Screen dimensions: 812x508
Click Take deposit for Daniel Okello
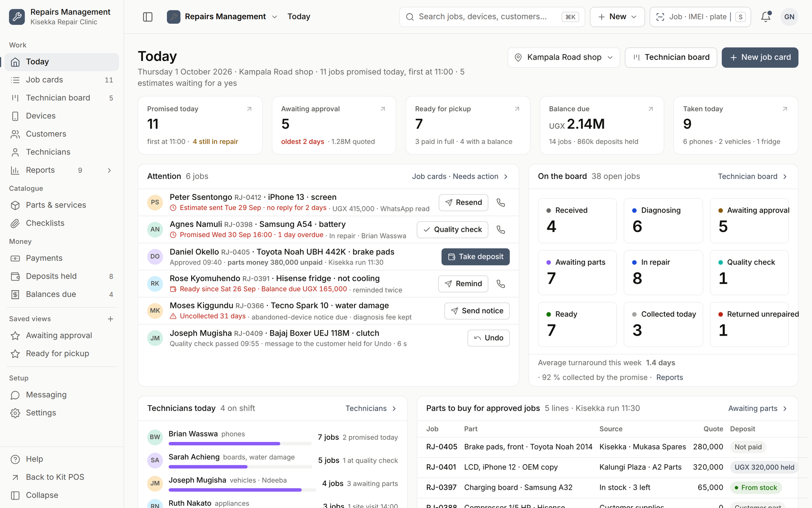point(475,257)
